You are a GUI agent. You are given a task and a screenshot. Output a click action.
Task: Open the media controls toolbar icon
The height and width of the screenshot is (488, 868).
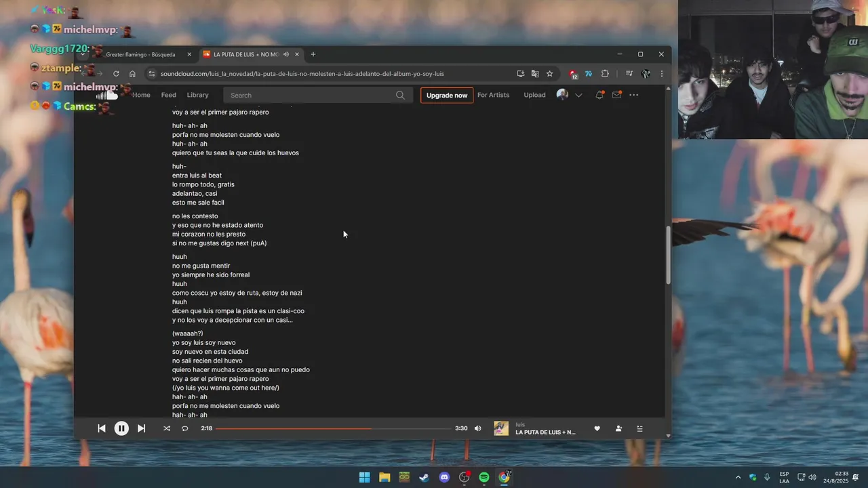coord(629,74)
